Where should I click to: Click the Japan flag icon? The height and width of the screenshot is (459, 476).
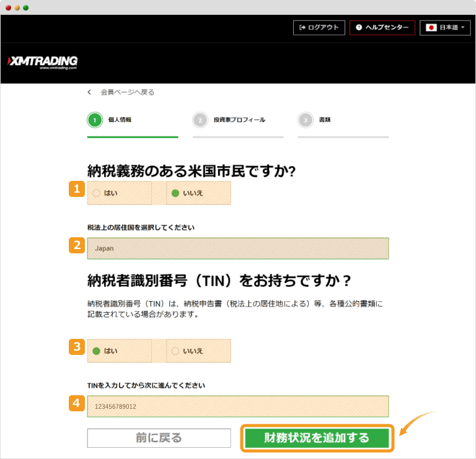coord(431,28)
